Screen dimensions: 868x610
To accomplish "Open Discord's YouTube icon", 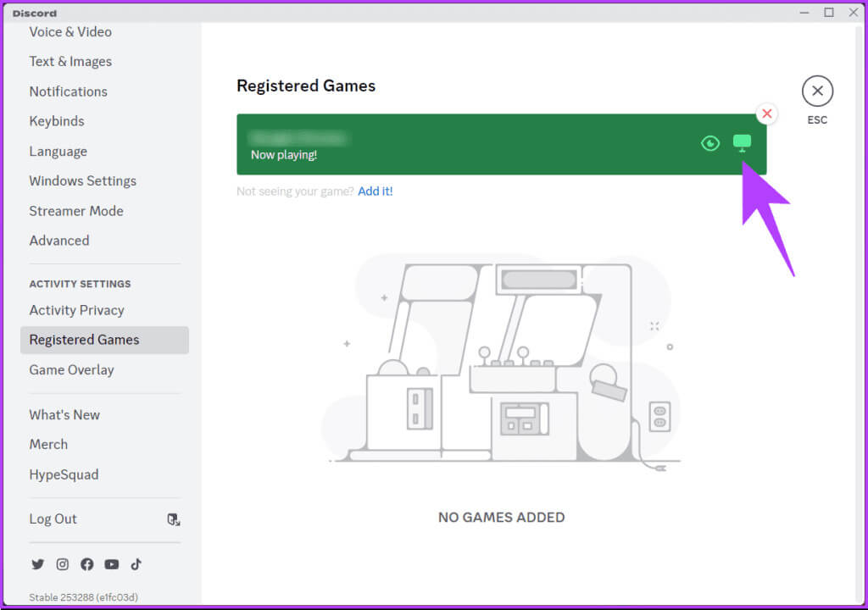I will (111, 564).
